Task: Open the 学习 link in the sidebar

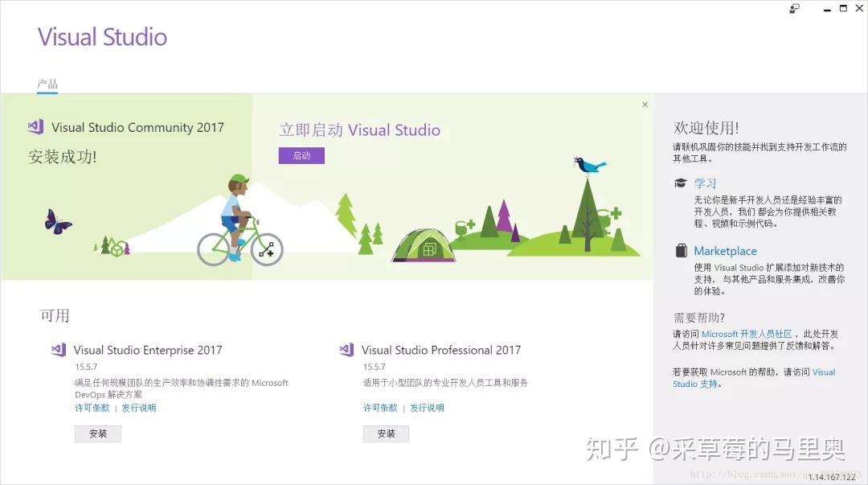Action: (705, 183)
